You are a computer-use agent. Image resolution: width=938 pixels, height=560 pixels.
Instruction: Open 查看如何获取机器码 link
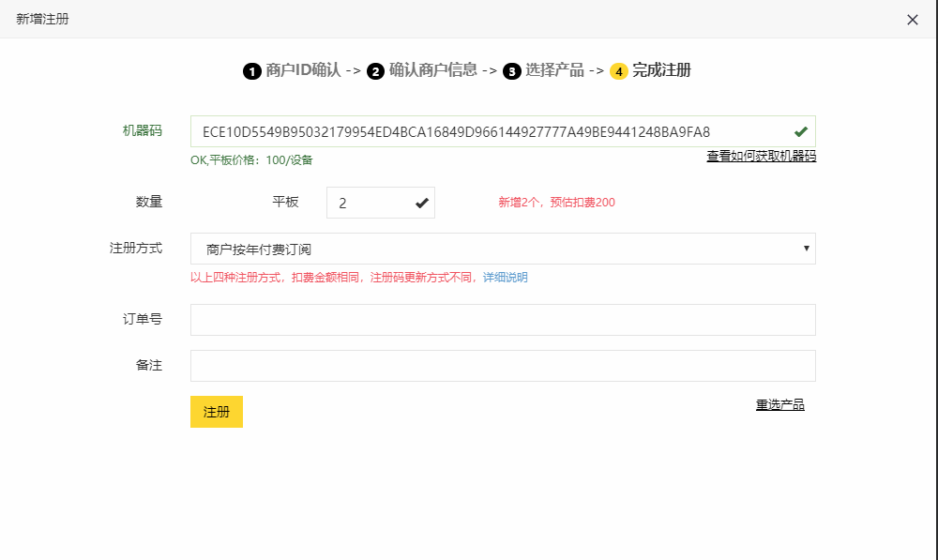coord(761,156)
